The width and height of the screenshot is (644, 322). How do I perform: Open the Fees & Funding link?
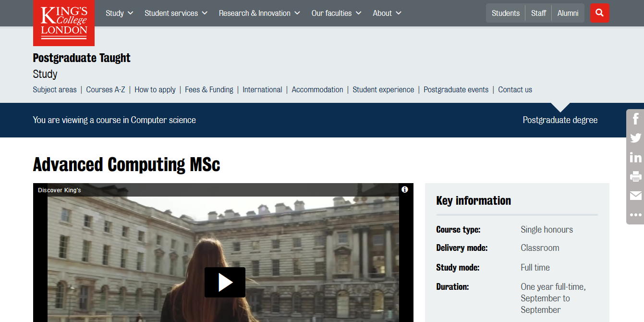(209, 89)
